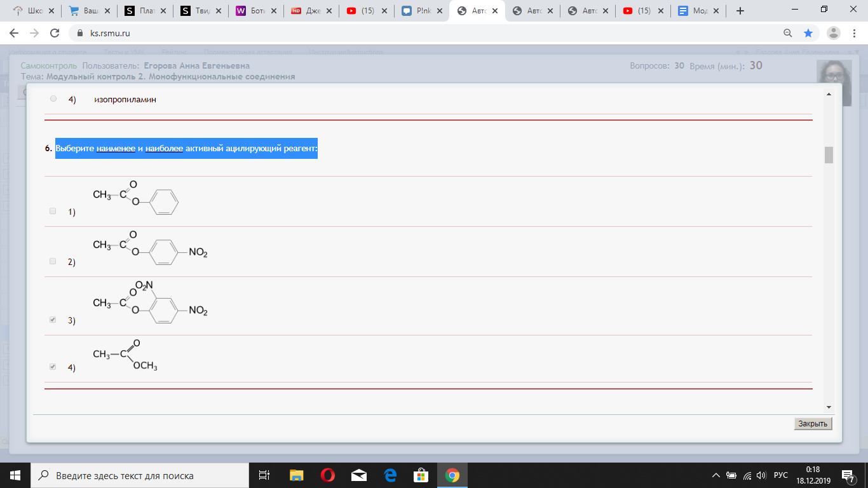Close the 'P!nk' tab
The image size is (868, 488).
pos(439,11)
